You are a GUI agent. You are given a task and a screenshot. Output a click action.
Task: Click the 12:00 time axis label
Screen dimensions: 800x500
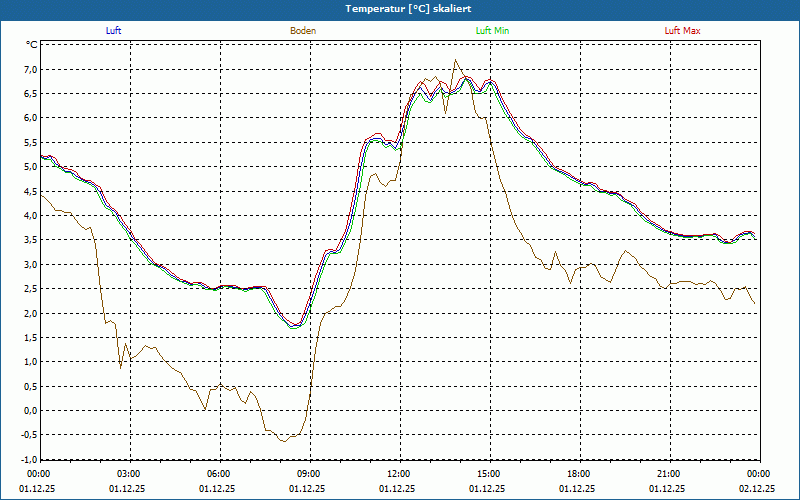click(399, 474)
